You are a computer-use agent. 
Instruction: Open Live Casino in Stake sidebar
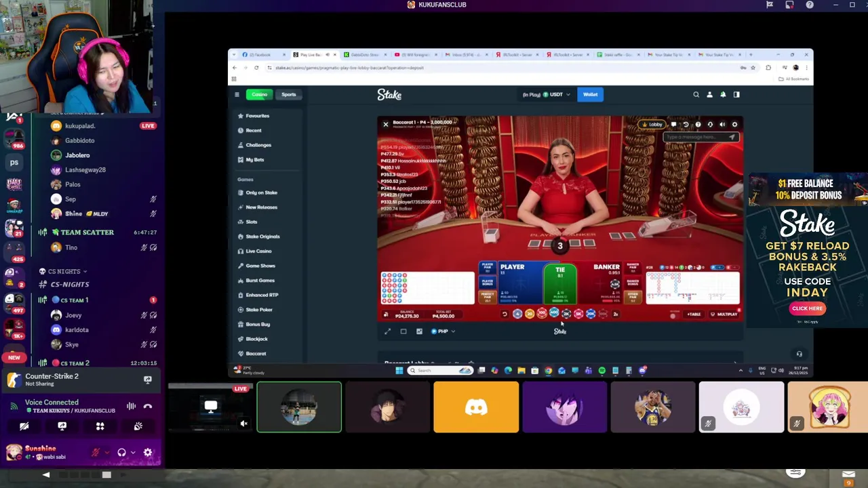pyautogui.click(x=258, y=251)
